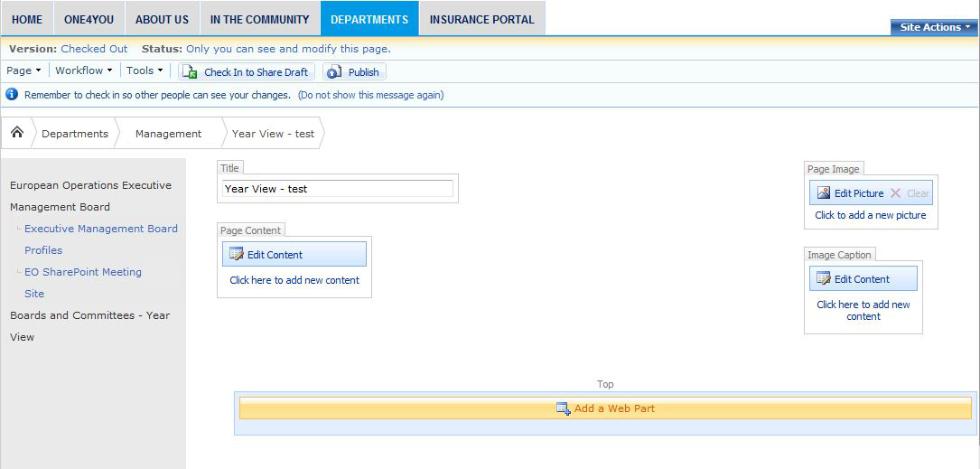The width and height of the screenshot is (980, 469).
Task: Click the Edit Picture image icon
Action: (824, 193)
